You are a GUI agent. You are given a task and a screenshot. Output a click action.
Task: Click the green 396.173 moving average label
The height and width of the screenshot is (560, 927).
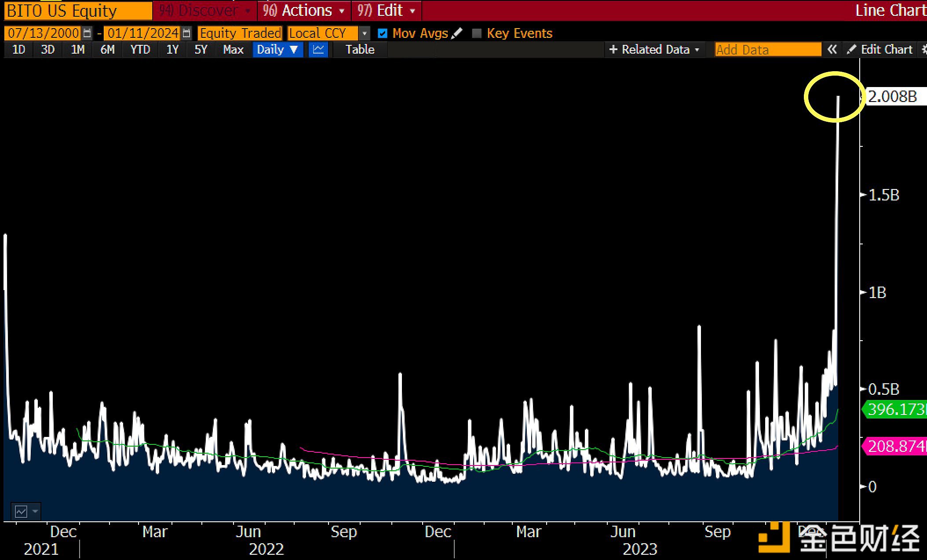(x=895, y=410)
